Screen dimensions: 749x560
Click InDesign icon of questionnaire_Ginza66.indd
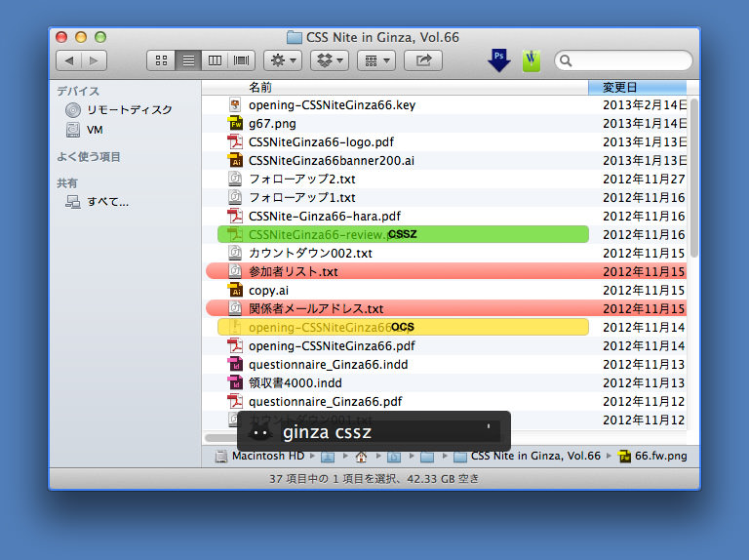[x=235, y=364]
